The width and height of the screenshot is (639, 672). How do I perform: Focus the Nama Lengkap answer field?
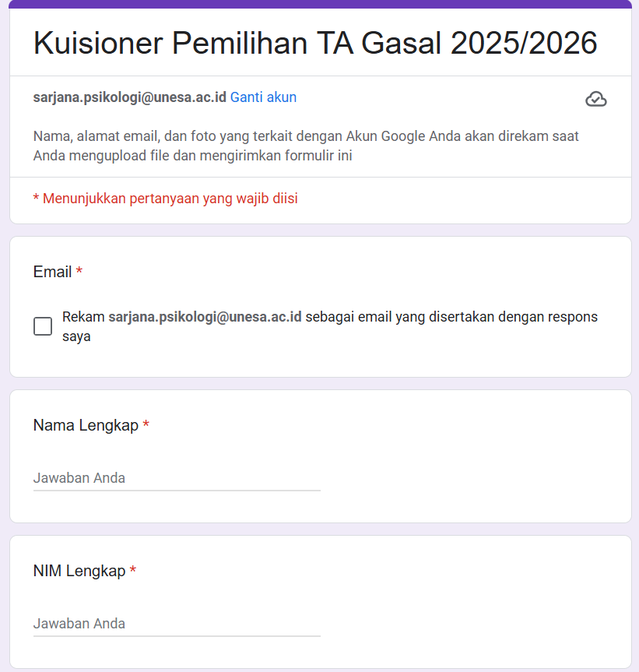click(177, 478)
